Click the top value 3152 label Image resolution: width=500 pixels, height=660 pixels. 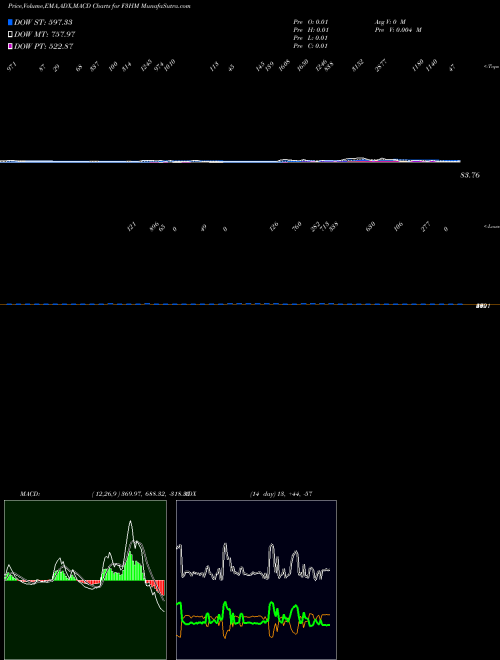[x=358, y=66]
